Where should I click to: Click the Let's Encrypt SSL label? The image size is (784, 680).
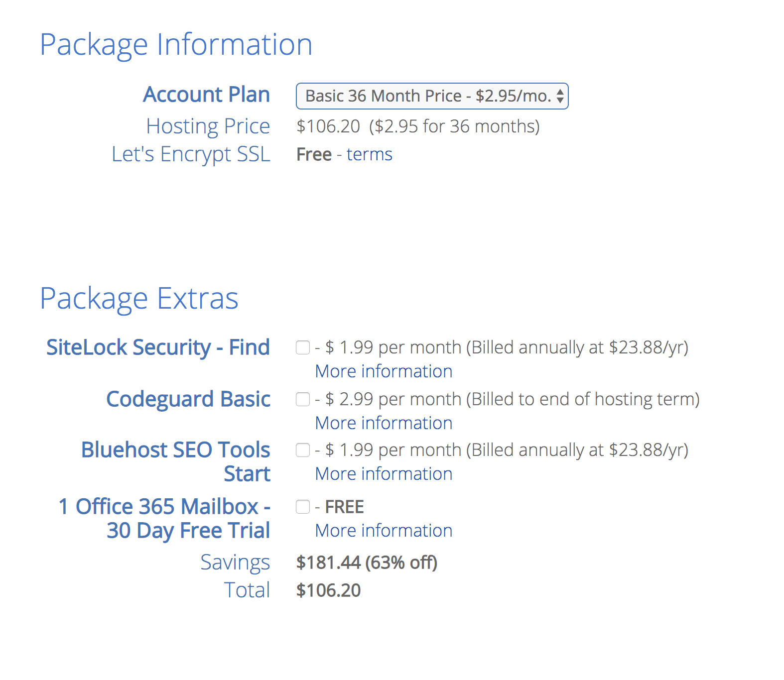coord(191,154)
